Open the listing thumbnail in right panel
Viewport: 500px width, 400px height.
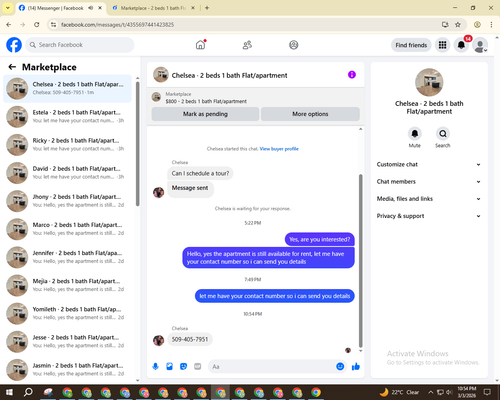tap(429, 82)
